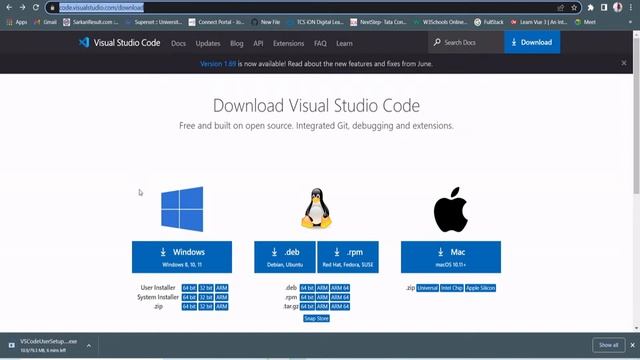Click the Windows logo image
This screenshot has width=640, height=360.
pyautogui.click(x=182, y=209)
